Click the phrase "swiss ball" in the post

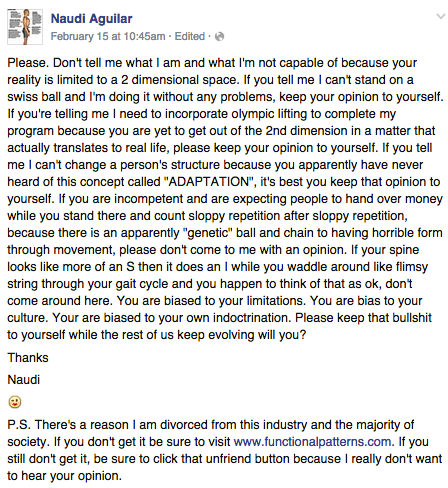[x=34, y=97]
